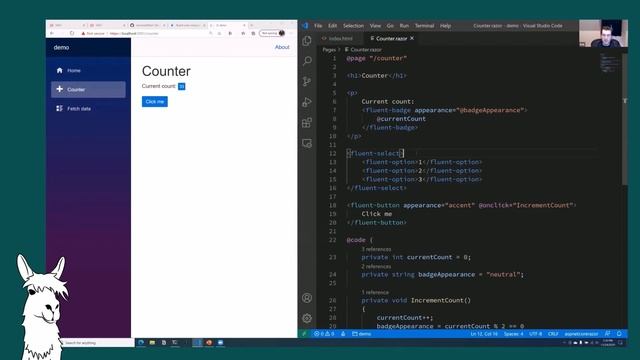Change line endings via CRLF entry

pos(553,334)
